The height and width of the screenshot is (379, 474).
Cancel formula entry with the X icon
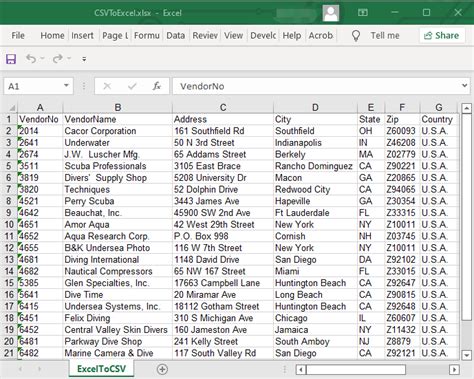[x=107, y=86]
